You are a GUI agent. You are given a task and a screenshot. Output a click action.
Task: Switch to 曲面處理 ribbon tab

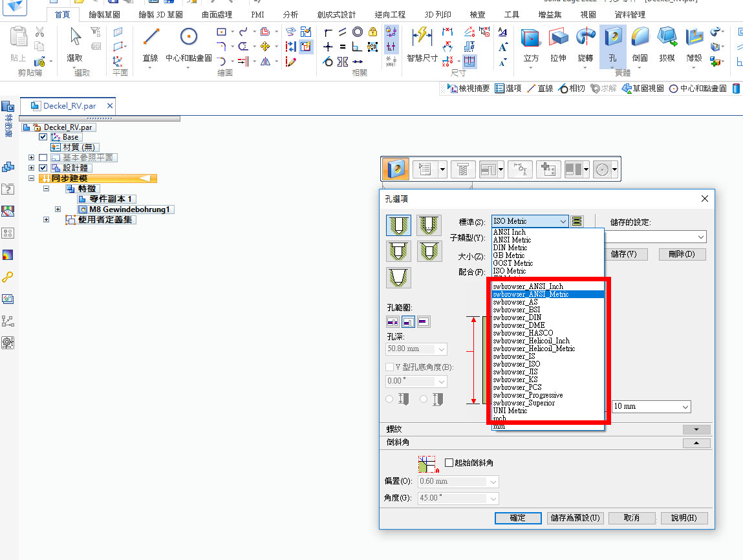pyautogui.click(x=217, y=15)
